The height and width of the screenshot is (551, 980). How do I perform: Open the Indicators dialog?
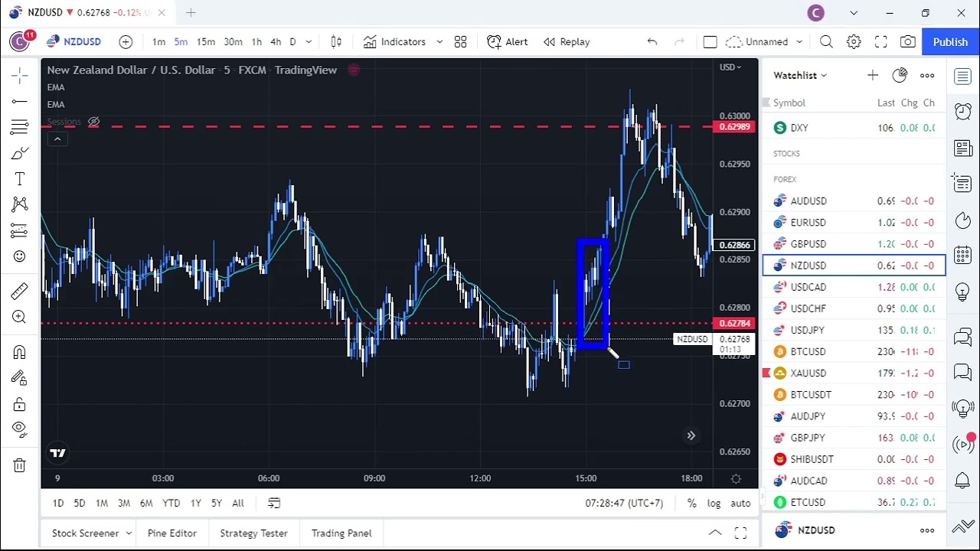(394, 42)
